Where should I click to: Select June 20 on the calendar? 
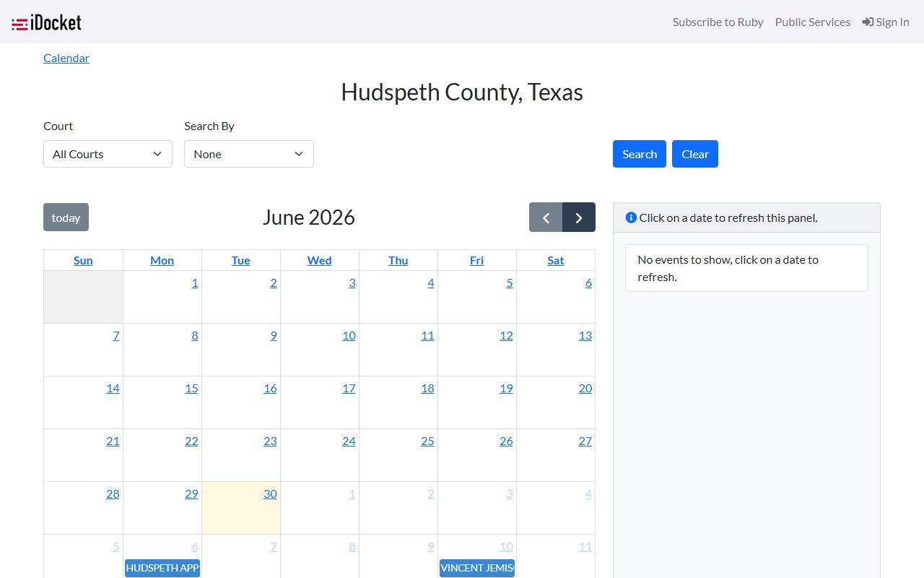pos(585,388)
